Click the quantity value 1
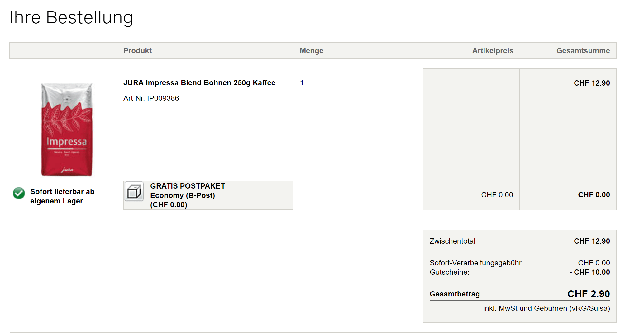Viewport: 644px width, 336px height. pyautogui.click(x=302, y=83)
